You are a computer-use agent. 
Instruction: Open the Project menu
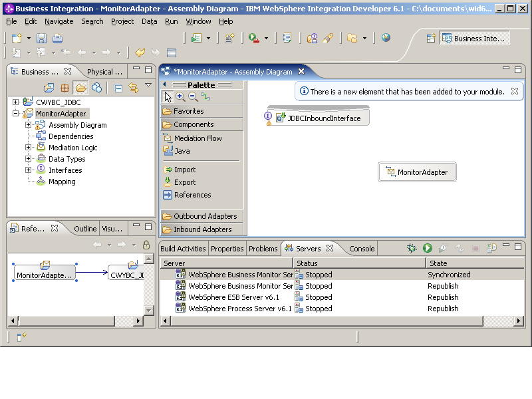(x=122, y=21)
